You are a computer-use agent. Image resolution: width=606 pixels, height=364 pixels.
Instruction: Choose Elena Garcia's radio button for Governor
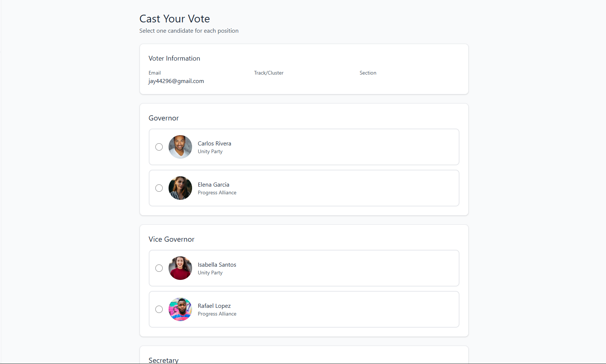coord(159,188)
